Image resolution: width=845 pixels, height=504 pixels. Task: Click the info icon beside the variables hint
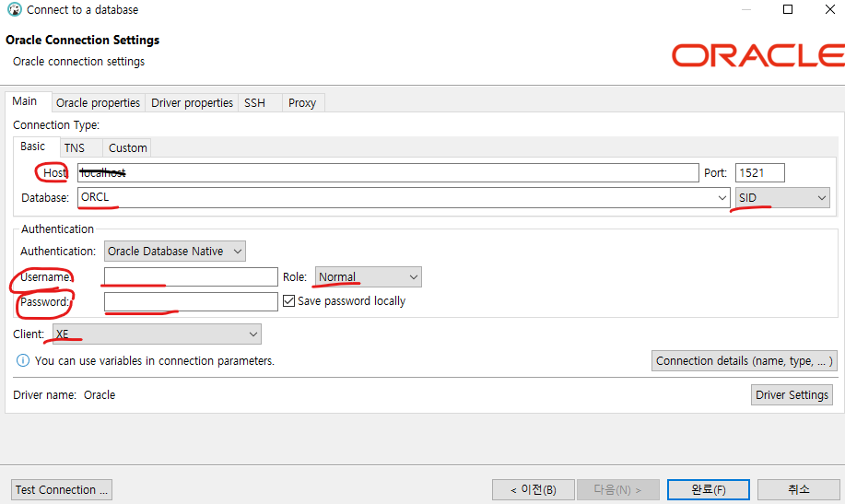23,360
